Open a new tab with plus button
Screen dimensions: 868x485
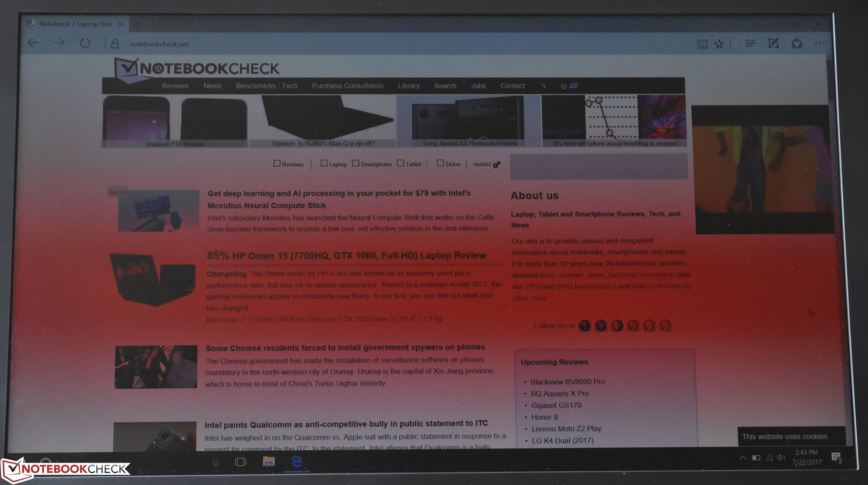point(137,24)
